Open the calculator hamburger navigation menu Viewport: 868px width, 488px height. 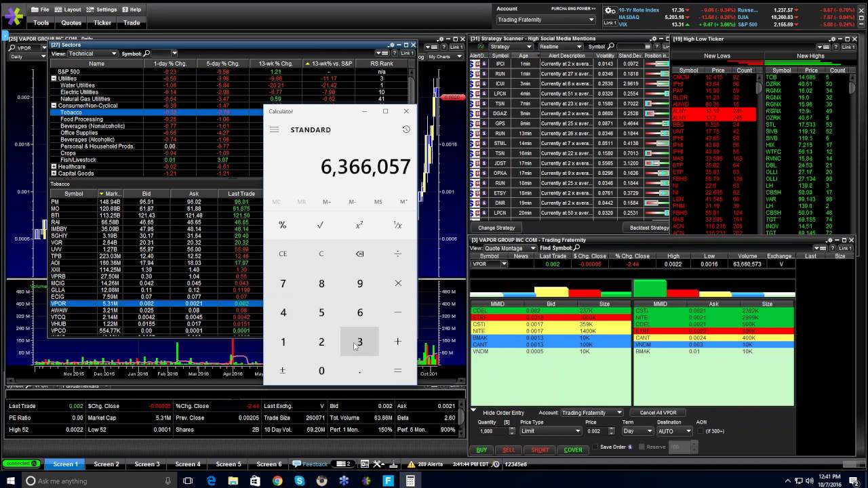pyautogui.click(x=274, y=129)
